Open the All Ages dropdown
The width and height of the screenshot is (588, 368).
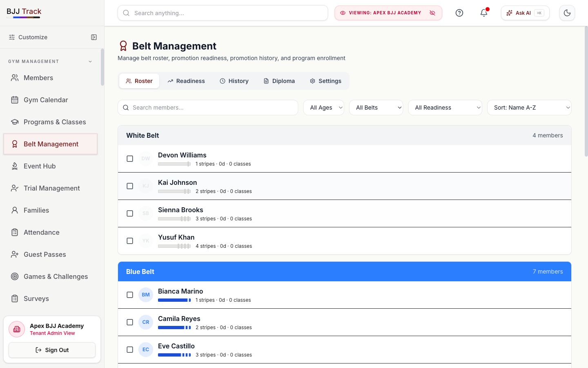click(324, 108)
